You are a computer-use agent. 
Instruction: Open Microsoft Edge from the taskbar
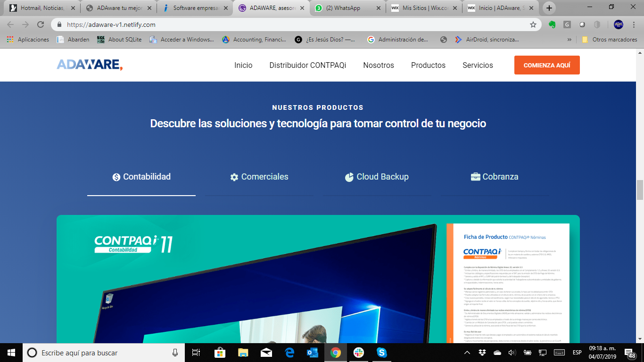tap(289, 353)
